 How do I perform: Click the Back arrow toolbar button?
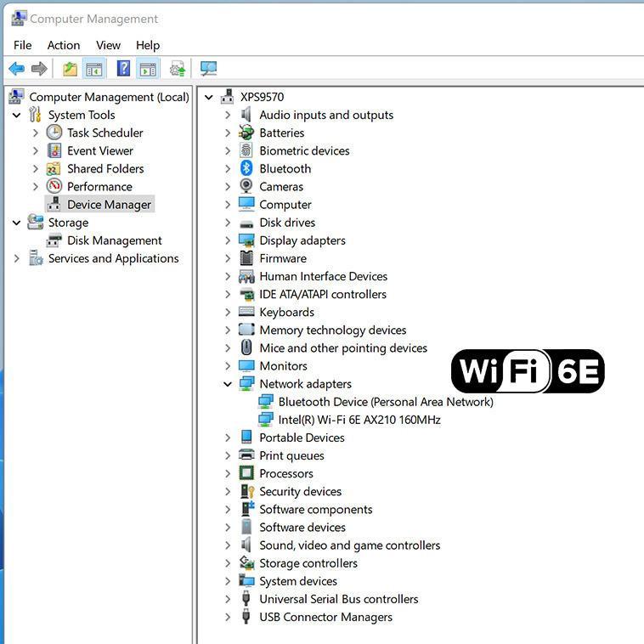[x=16, y=69]
